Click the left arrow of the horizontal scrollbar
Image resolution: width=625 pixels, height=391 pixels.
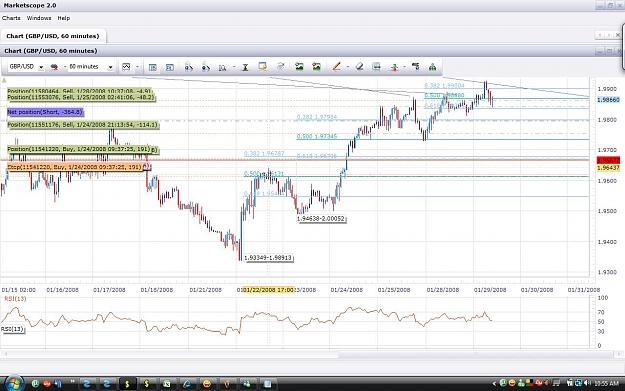(x=5, y=354)
